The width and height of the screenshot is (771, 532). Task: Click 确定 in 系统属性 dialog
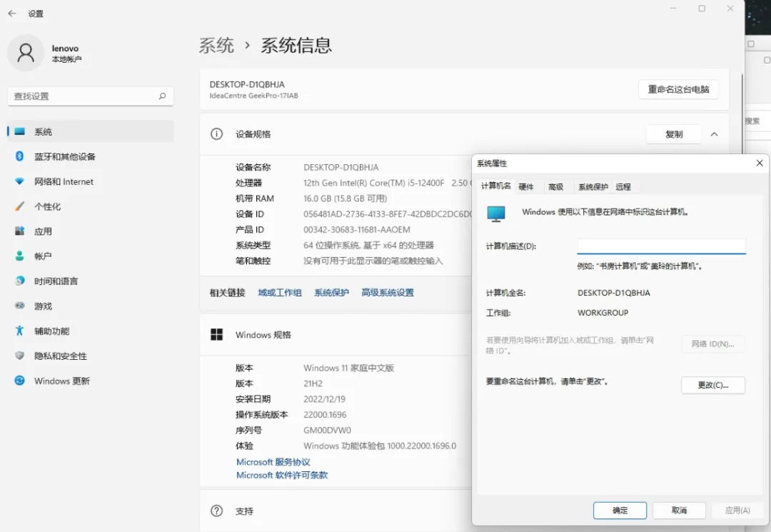click(x=620, y=511)
